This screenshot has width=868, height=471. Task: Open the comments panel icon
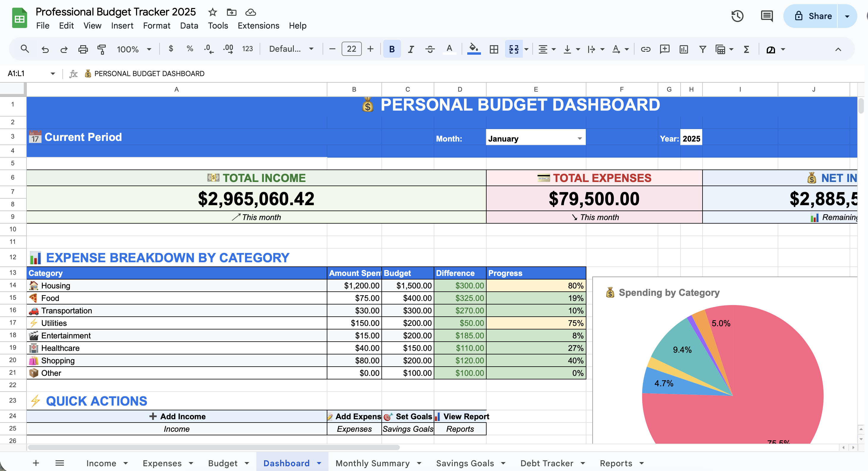[x=767, y=16]
